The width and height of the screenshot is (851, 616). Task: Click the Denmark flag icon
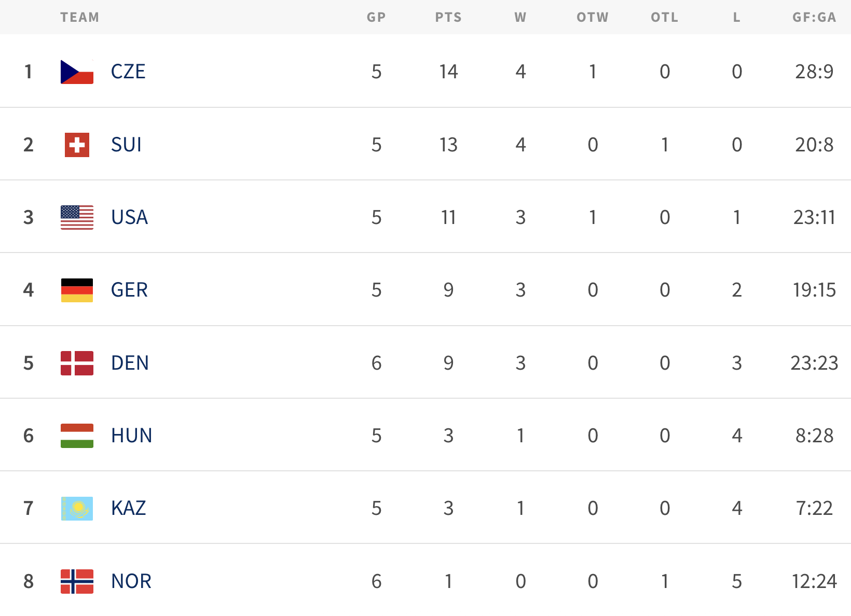point(77,363)
